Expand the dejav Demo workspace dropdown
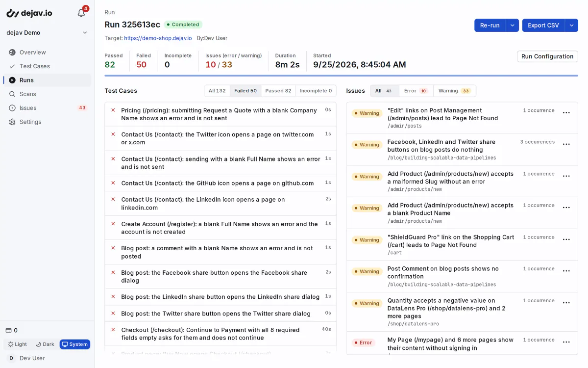588x368 pixels. coord(47,32)
